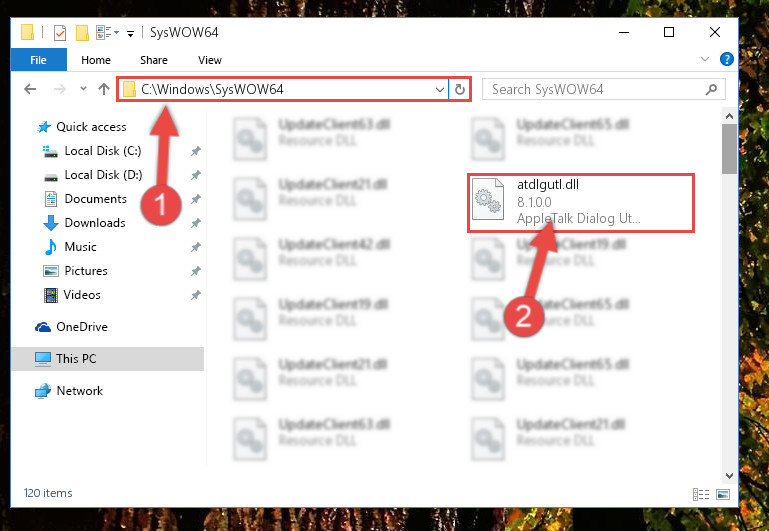Refresh the SysWOW64 folder view

pyautogui.click(x=460, y=89)
